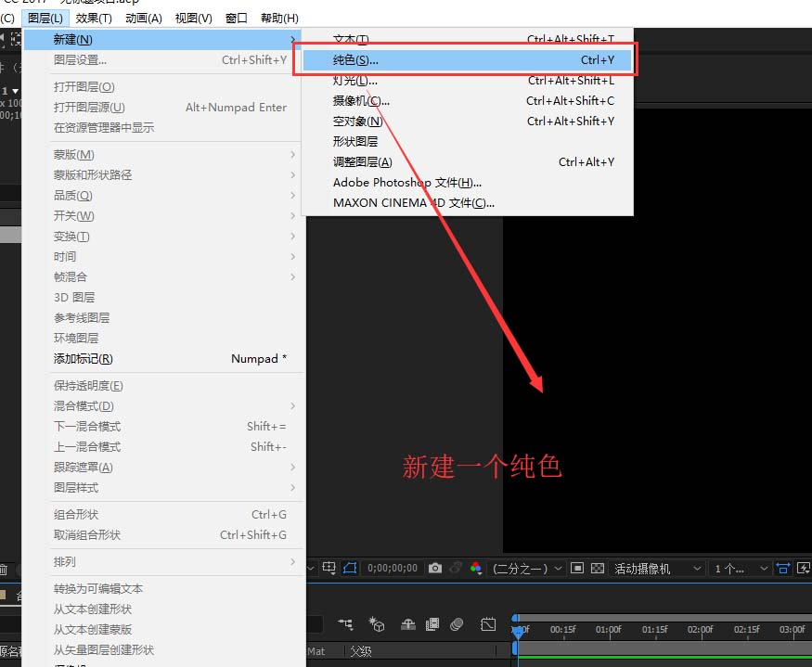Choose 形状图层 in the submenu

(467, 141)
